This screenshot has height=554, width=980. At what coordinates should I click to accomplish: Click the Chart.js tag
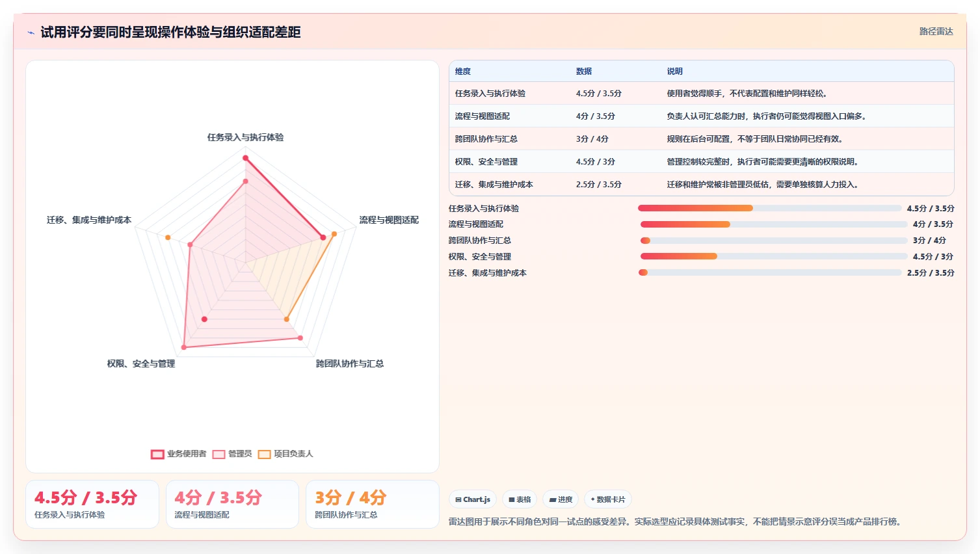(473, 499)
